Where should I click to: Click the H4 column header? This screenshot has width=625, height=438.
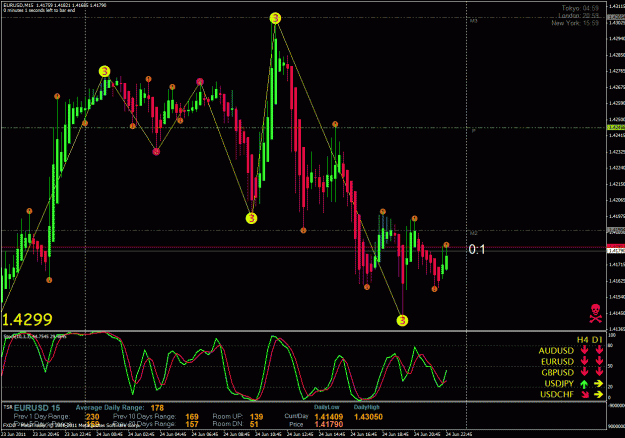click(x=583, y=340)
